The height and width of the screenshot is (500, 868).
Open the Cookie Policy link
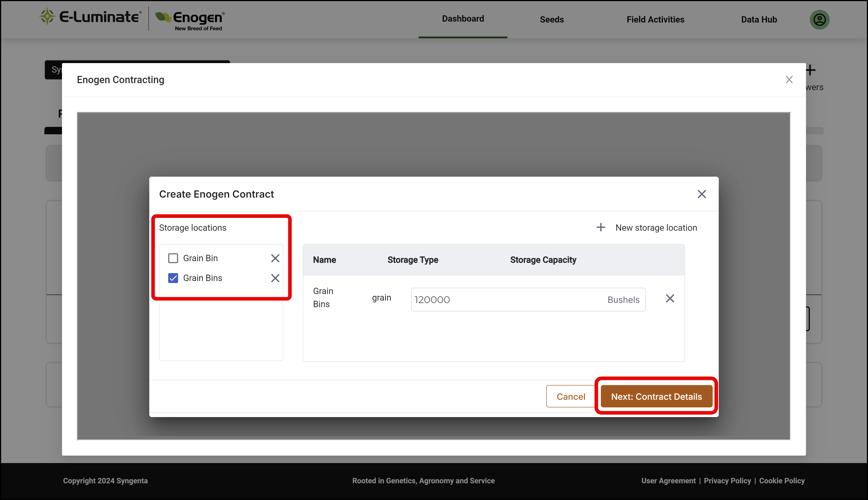(x=782, y=481)
